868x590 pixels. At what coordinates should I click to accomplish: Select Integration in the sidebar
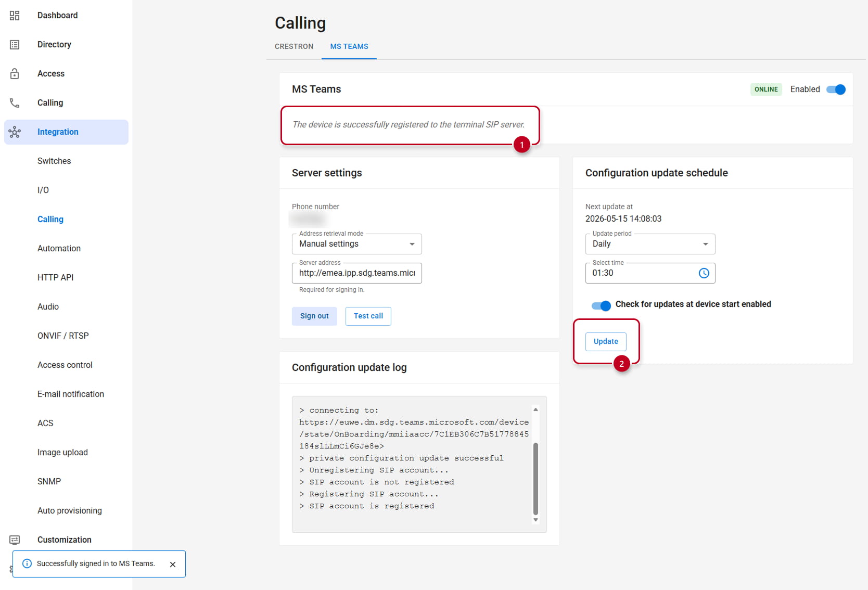[67, 132]
